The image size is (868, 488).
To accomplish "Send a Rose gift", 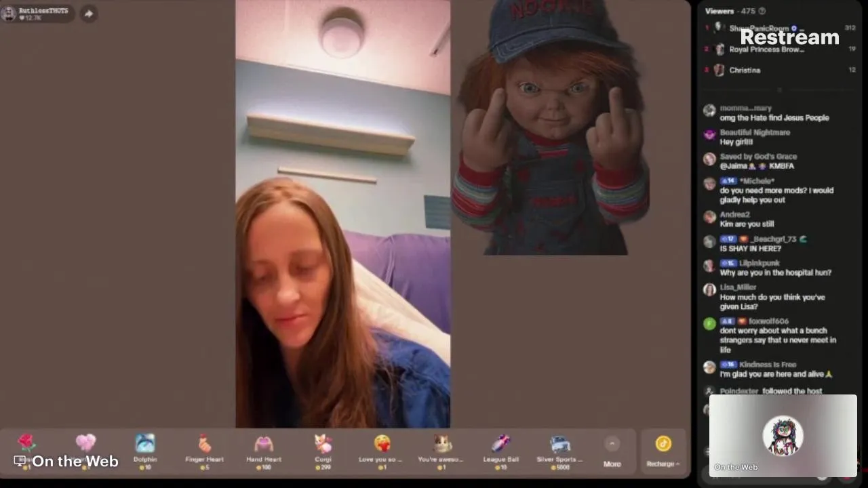I will 26,450.
